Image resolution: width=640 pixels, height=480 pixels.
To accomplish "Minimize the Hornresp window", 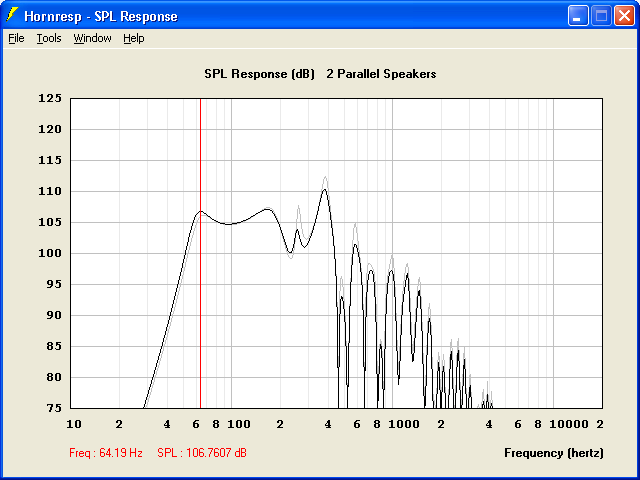I will pyautogui.click(x=578, y=16).
